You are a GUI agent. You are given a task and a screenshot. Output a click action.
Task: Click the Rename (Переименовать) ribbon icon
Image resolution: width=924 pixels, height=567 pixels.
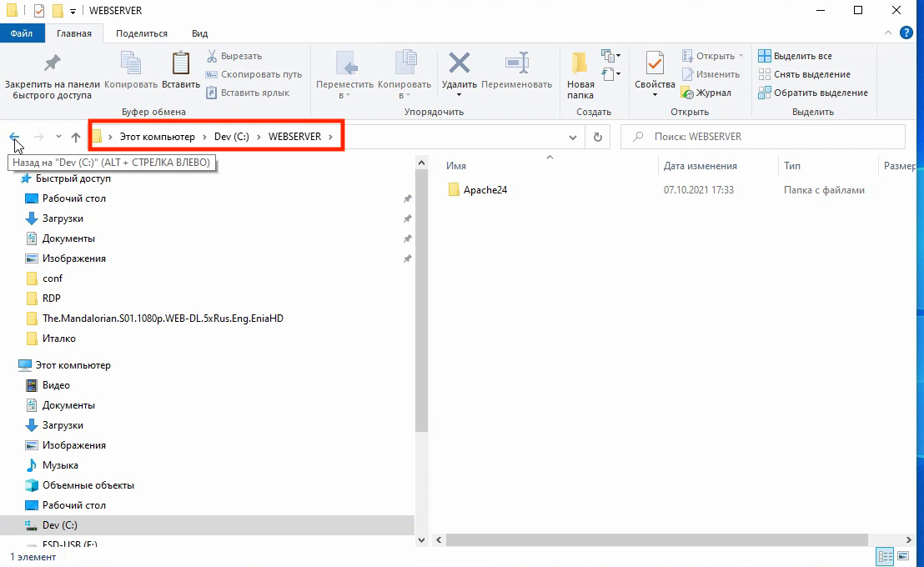(x=517, y=63)
